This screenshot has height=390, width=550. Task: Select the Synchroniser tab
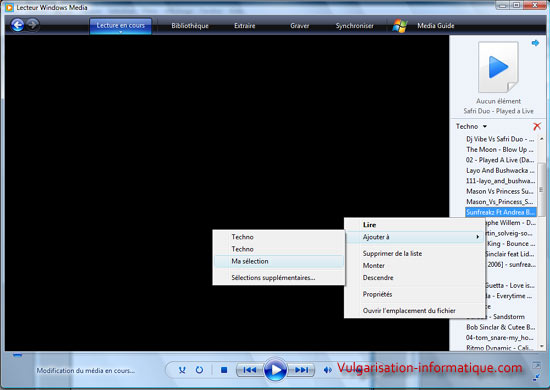(x=354, y=26)
